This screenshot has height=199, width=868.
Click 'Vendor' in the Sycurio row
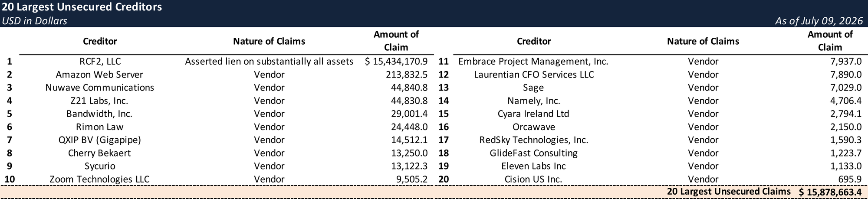(x=269, y=166)
